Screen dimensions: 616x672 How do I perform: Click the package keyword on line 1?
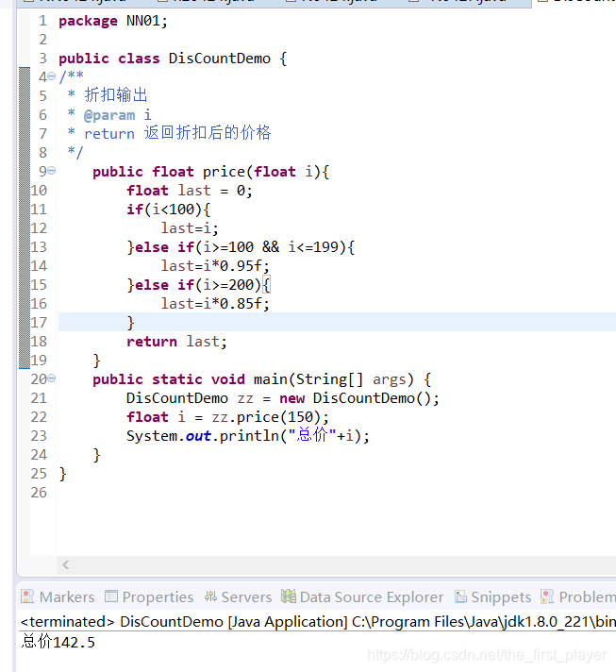click(x=88, y=21)
